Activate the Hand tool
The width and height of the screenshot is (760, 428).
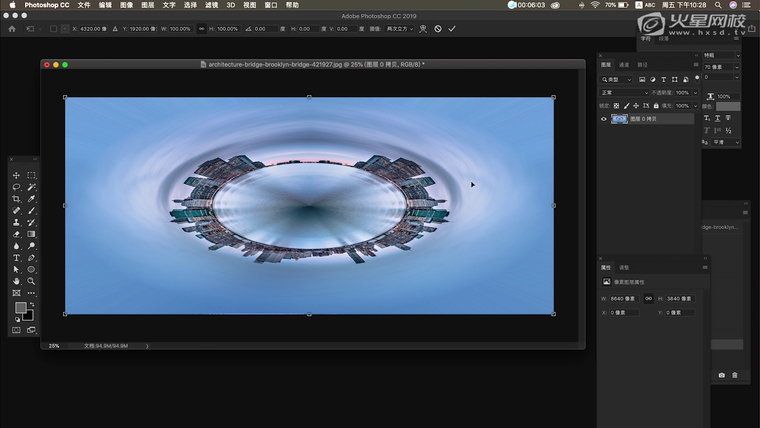pos(17,281)
